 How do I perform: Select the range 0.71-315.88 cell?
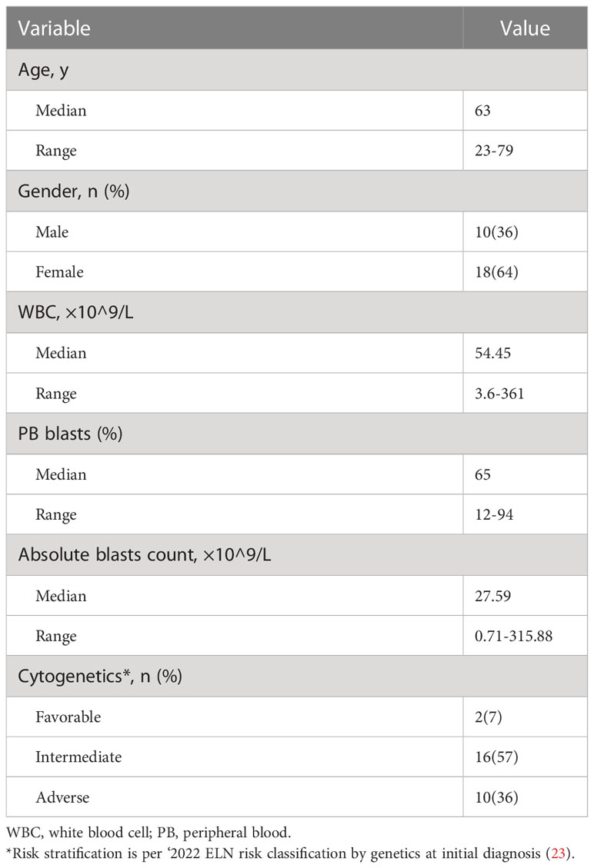525,636
